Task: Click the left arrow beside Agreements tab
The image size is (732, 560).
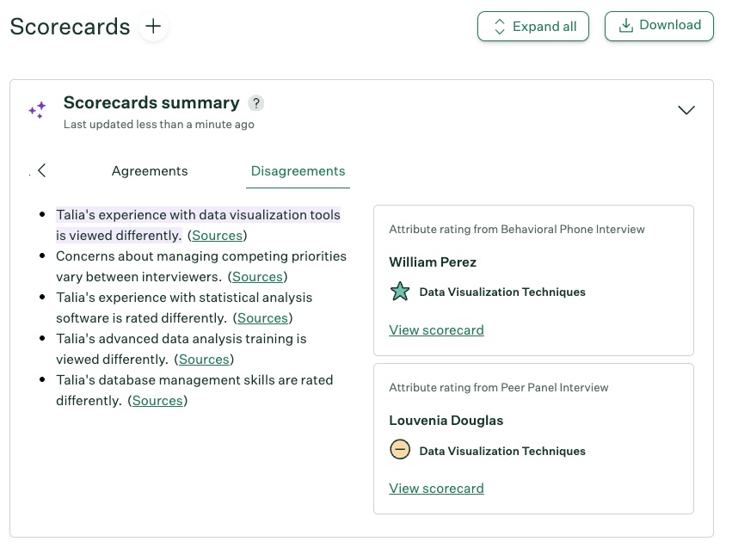Action: point(41,170)
